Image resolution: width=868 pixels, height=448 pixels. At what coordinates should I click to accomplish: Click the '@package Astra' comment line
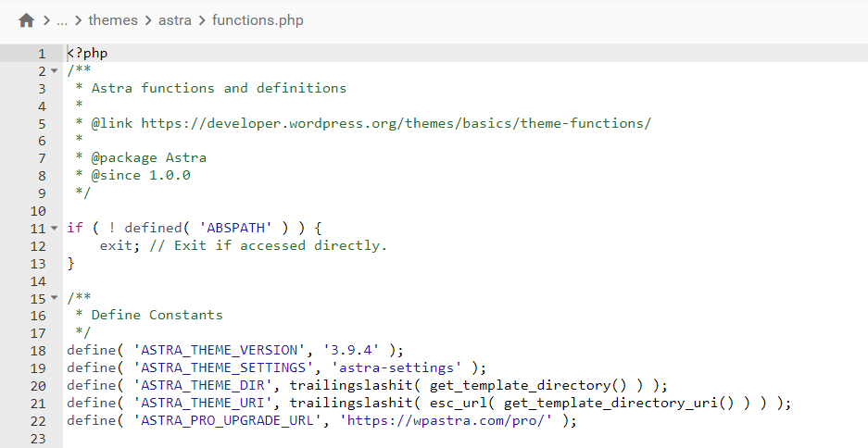(x=148, y=158)
